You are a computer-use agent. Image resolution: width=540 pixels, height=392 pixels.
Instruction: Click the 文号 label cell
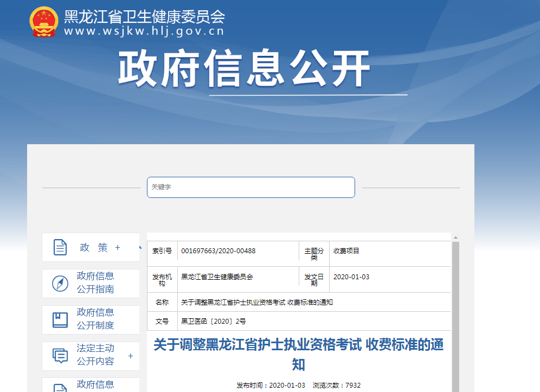click(162, 322)
